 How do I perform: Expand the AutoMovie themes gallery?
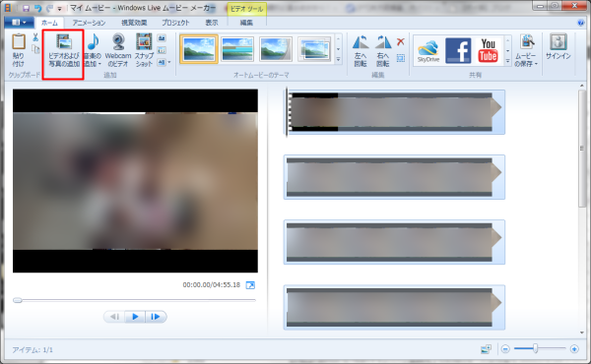coord(338,59)
